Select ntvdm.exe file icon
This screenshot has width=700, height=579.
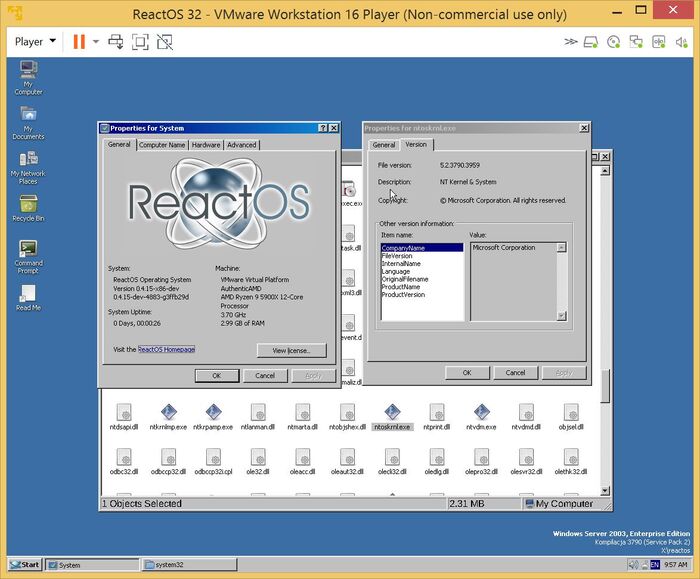481,415
